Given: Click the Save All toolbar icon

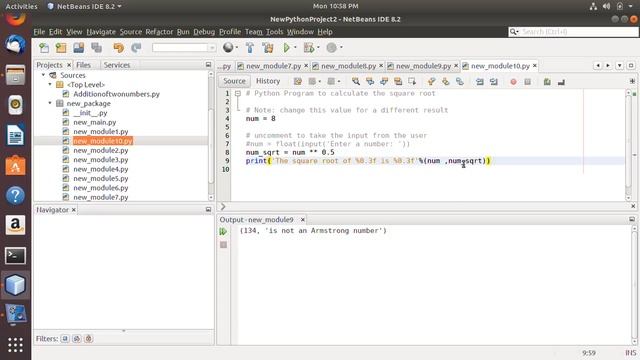Looking at the screenshot, I should coord(97,48).
